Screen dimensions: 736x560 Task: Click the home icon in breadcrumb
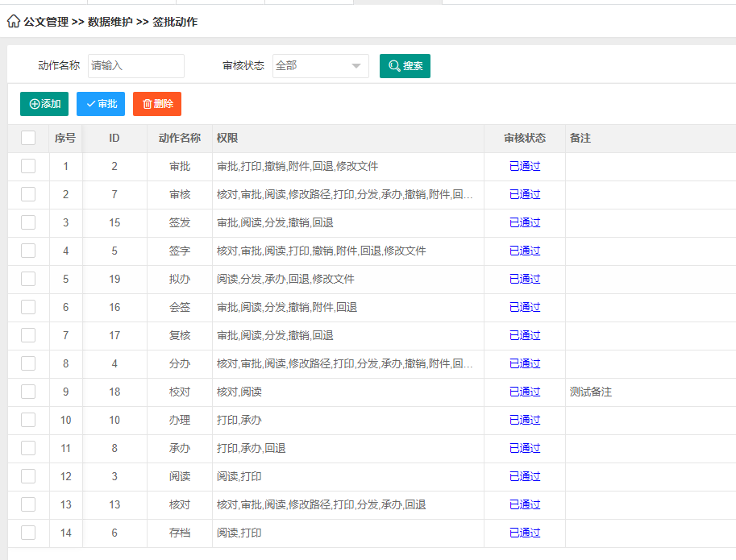coord(14,21)
